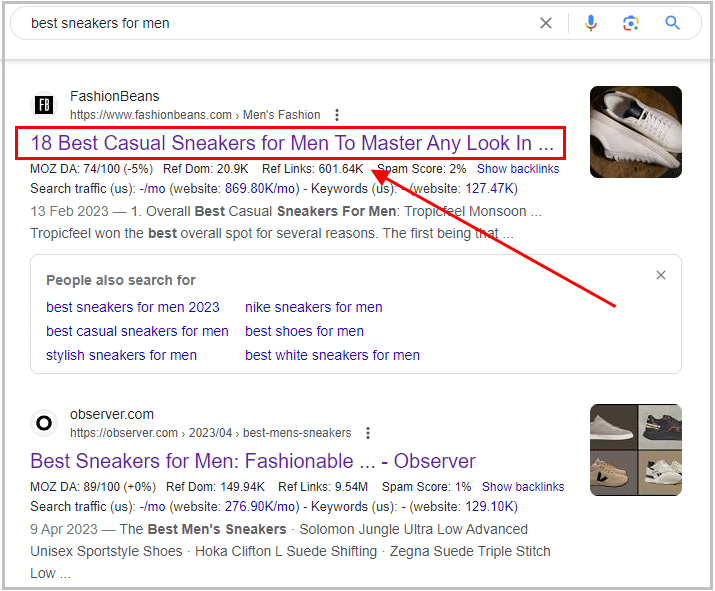Open FashionBeans favicon logo
The height and width of the screenshot is (591, 715).
point(44,105)
